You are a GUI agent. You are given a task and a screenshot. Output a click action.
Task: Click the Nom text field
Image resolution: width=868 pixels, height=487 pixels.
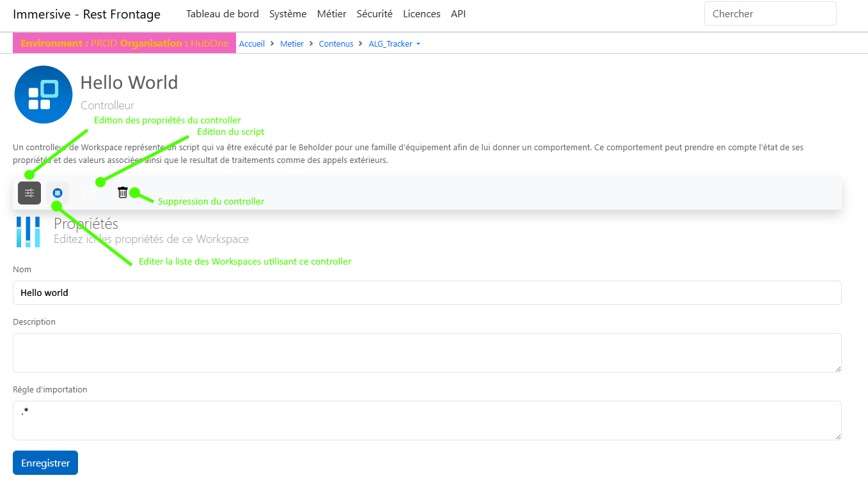click(x=427, y=292)
